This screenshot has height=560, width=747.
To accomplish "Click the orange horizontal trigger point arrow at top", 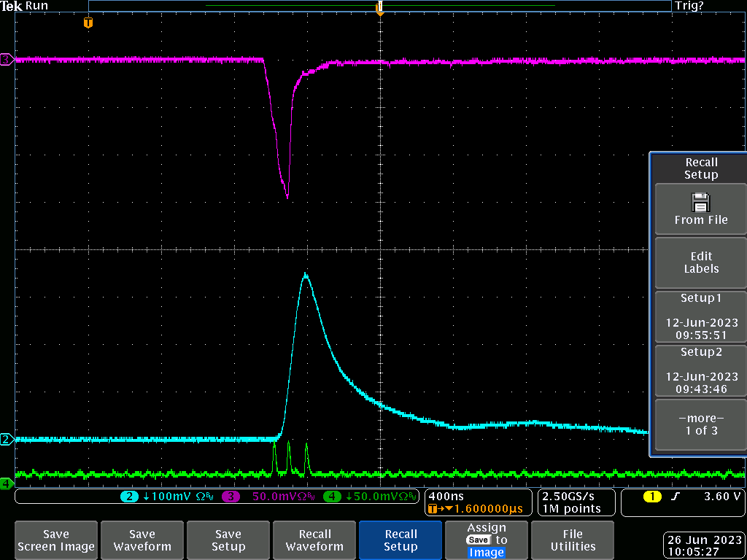I will click(x=379, y=9).
